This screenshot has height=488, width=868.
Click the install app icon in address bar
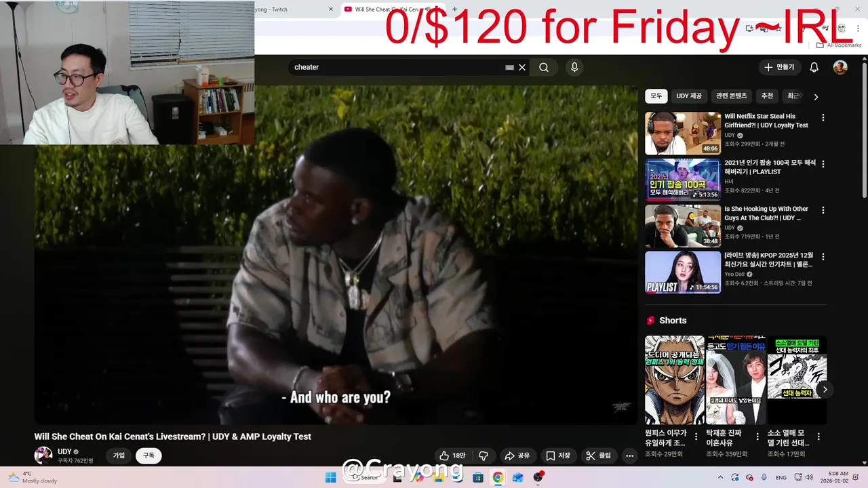click(x=749, y=28)
